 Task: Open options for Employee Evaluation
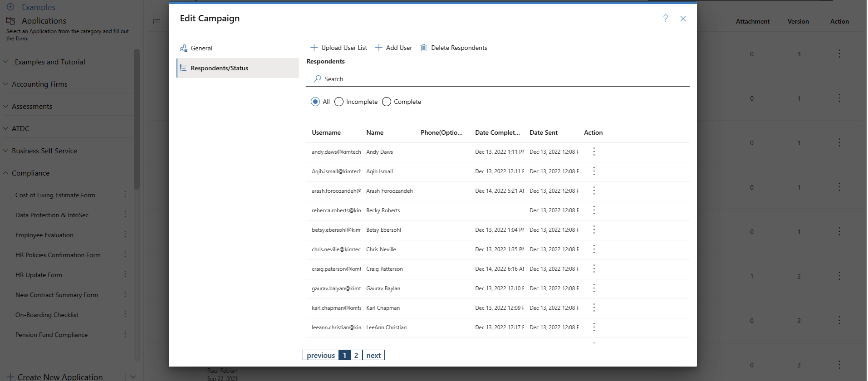(125, 234)
